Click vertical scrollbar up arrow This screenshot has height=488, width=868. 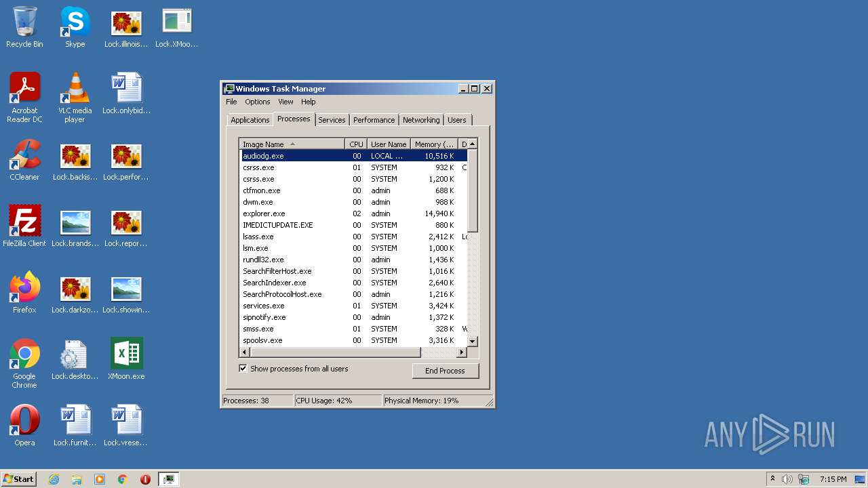[473, 144]
